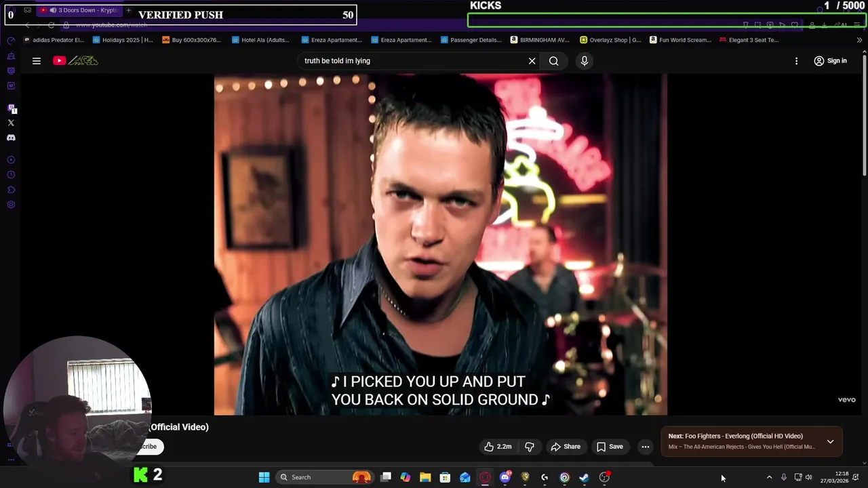The width and height of the screenshot is (868, 488).
Task: Open volume control in system tray
Action: point(808,477)
